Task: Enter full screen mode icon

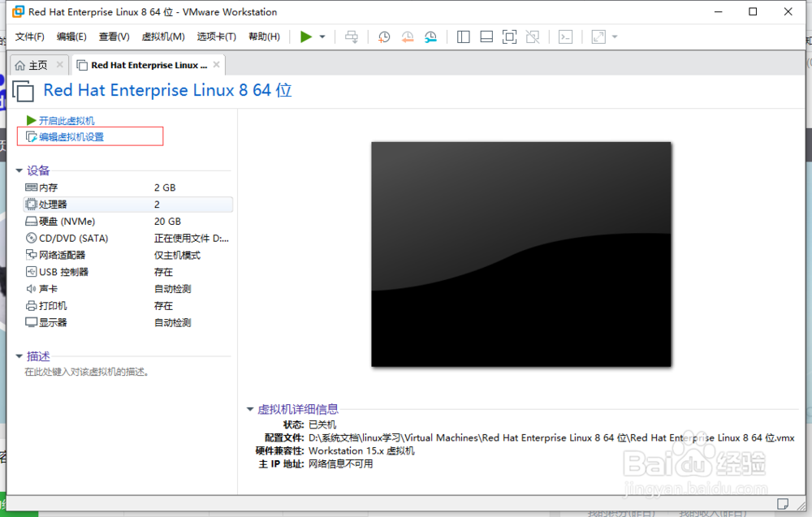Action: coord(510,37)
